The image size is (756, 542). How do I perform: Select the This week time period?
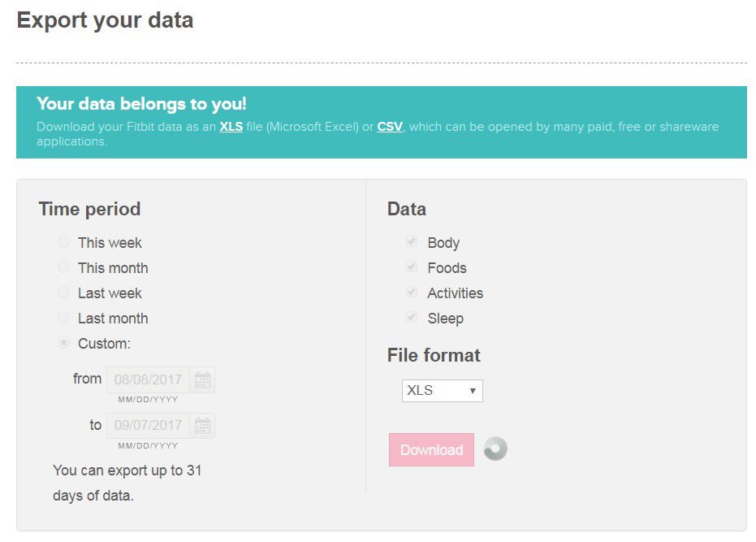click(x=63, y=242)
